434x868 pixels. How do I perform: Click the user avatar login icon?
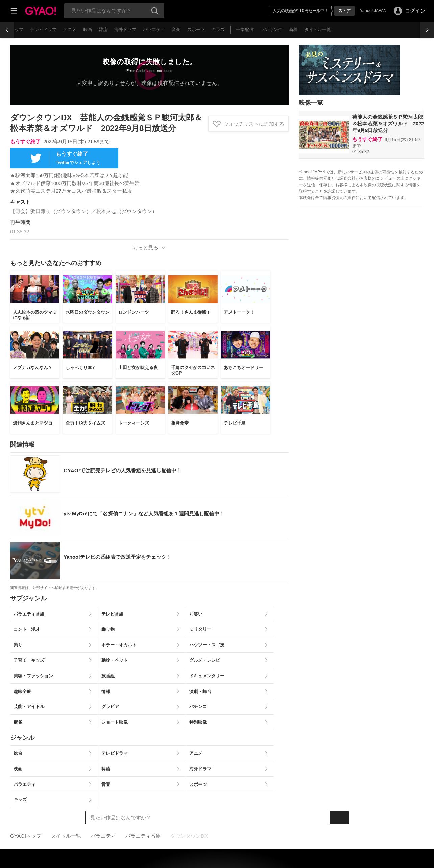398,11
